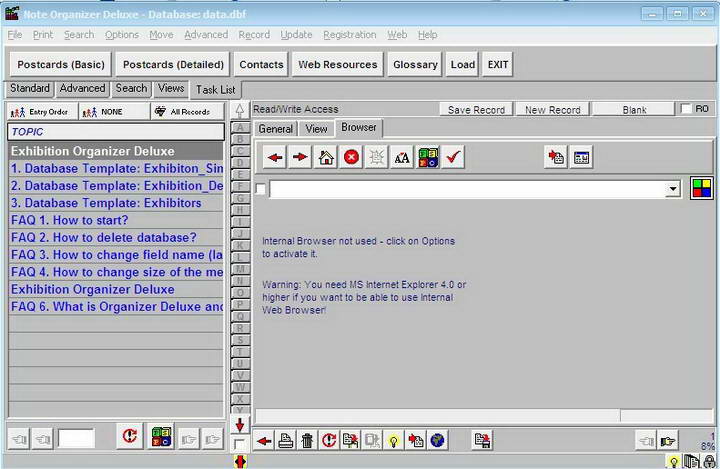The image size is (720, 469).
Task: Select '3. Database Template: Exhibitors' row
Action: tap(116, 203)
